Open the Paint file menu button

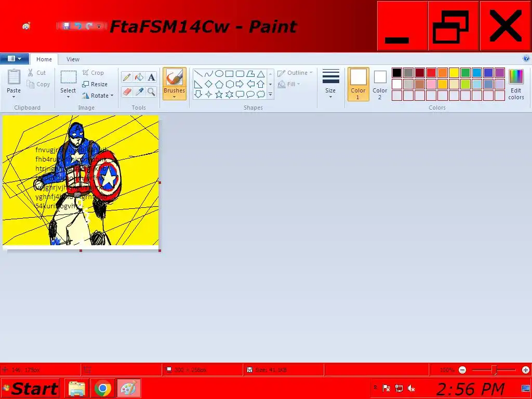14,59
